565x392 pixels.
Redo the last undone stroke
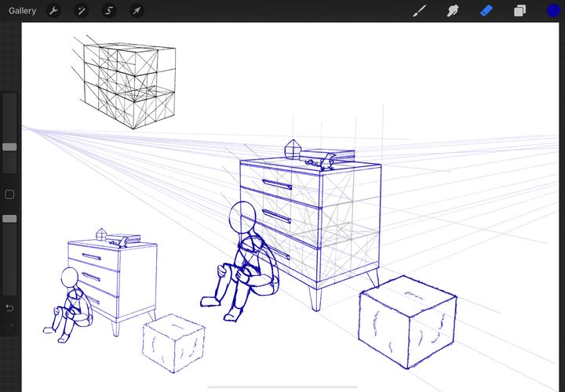[9, 327]
